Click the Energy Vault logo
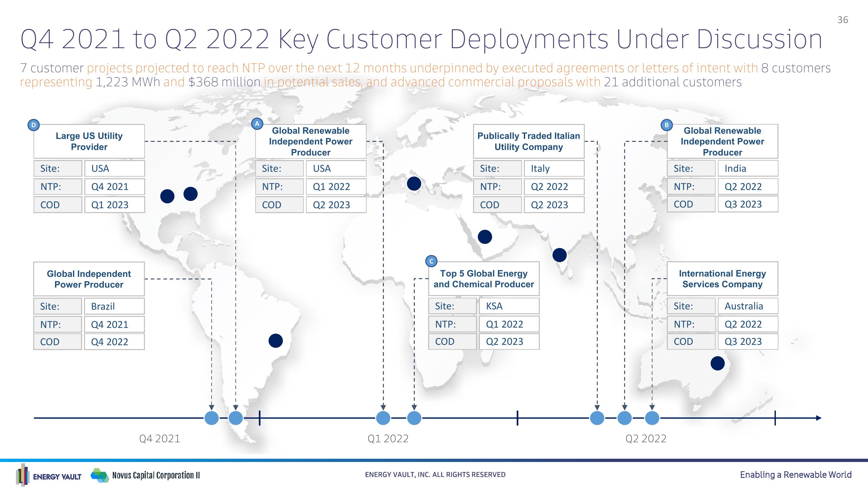868x488 pixels. pos(49,475)
